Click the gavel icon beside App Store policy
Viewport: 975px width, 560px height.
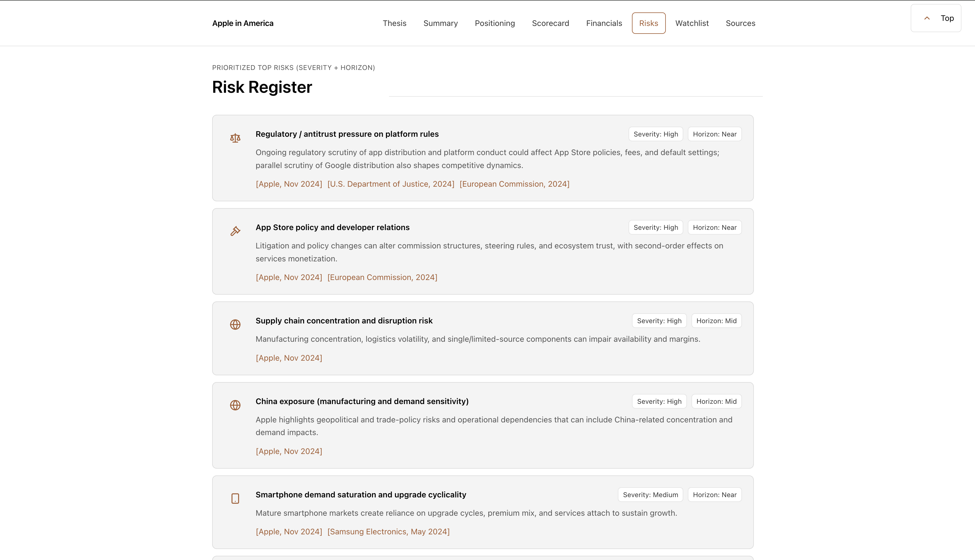click(x=235, y=231)
